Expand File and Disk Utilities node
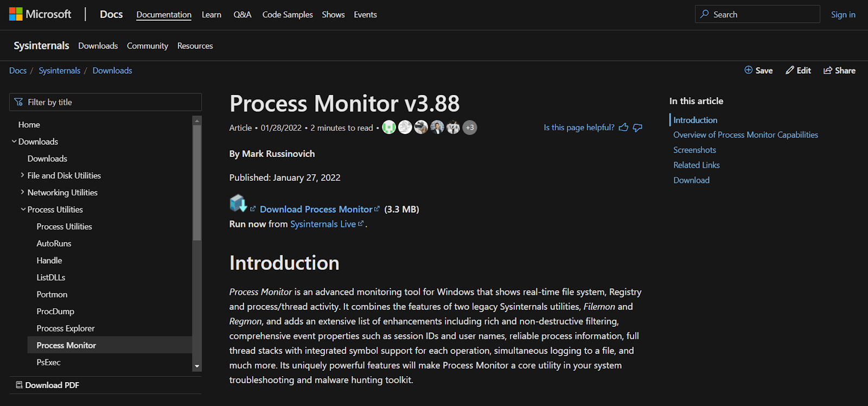Viewport: 868px width, 406px height. [x=23, y=175]
